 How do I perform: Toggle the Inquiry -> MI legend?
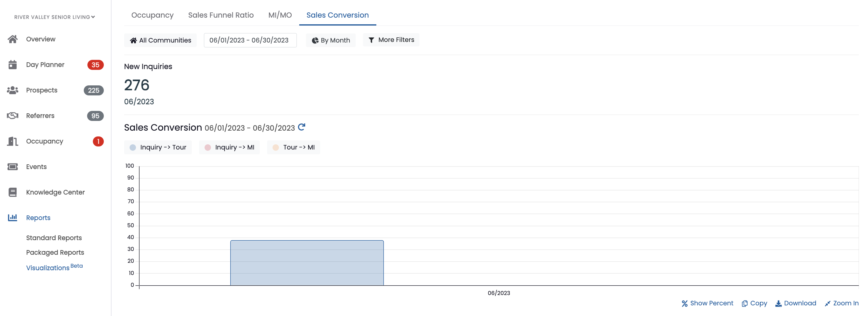click(229, 147)
